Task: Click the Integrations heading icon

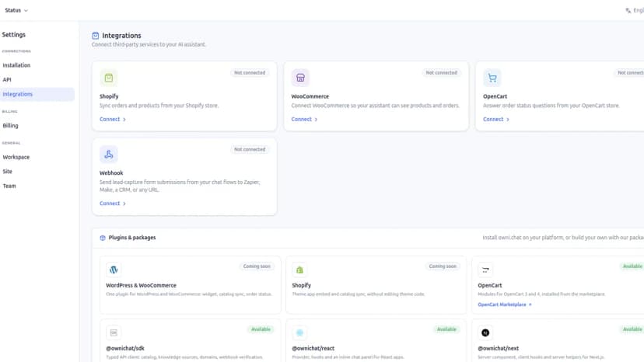Action: click(x=96, y=36)
